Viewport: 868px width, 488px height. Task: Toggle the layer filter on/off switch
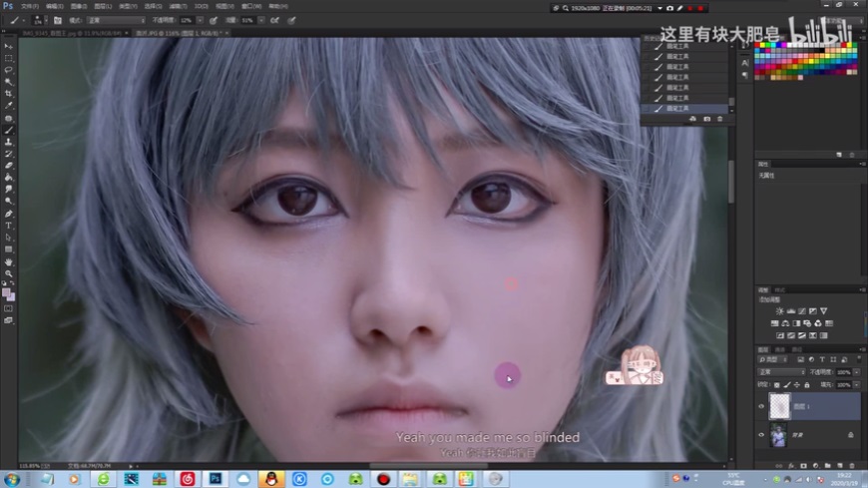click(x=859, y=359)
